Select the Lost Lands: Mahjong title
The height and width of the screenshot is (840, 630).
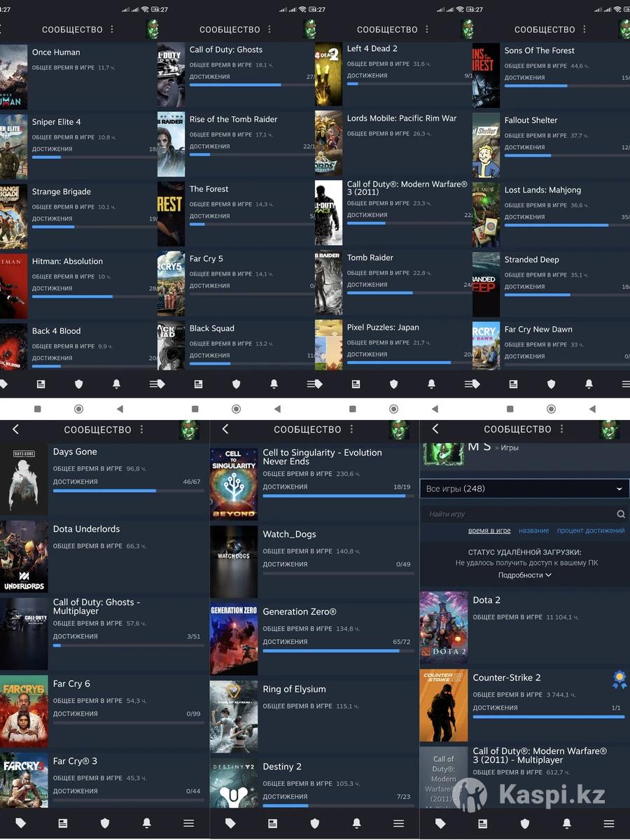(x=542, y=190)
